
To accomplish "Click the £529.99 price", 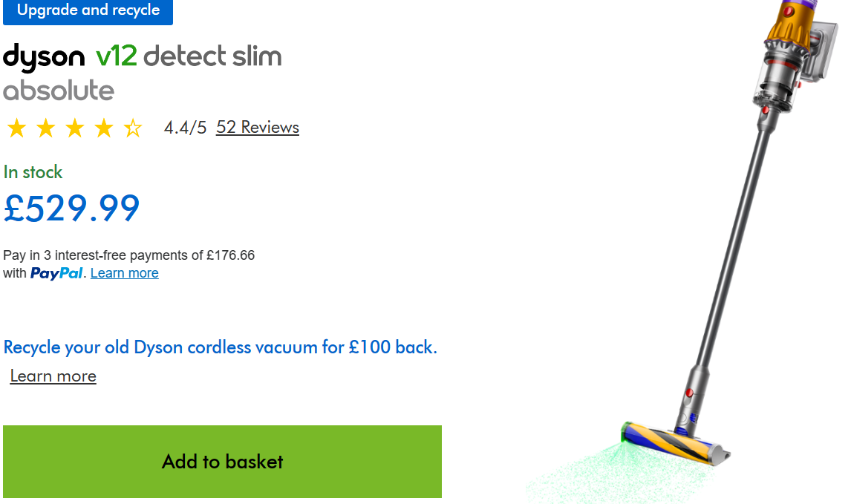I will (71, 209).
